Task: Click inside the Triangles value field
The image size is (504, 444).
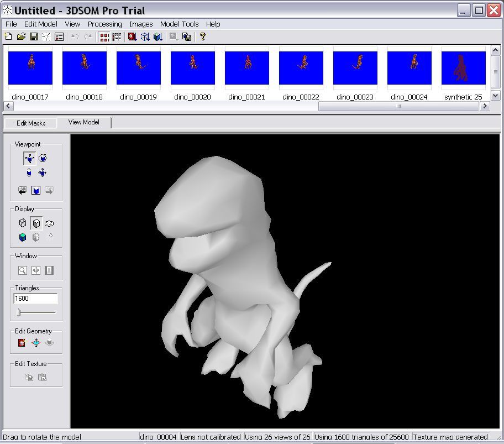Action: click(x=35, y=298)
